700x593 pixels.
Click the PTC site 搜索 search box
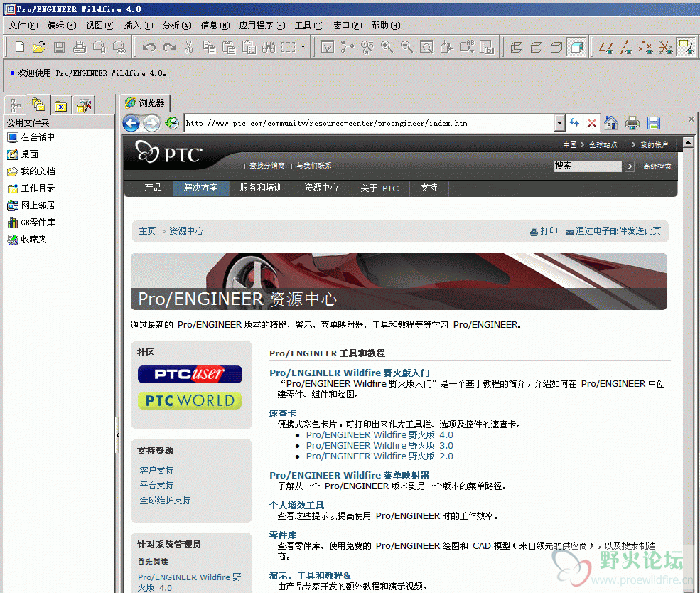(x=588, y=166)
